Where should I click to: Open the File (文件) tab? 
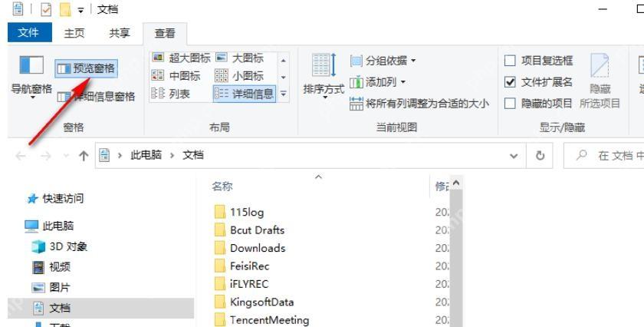[x=30, y=32]
